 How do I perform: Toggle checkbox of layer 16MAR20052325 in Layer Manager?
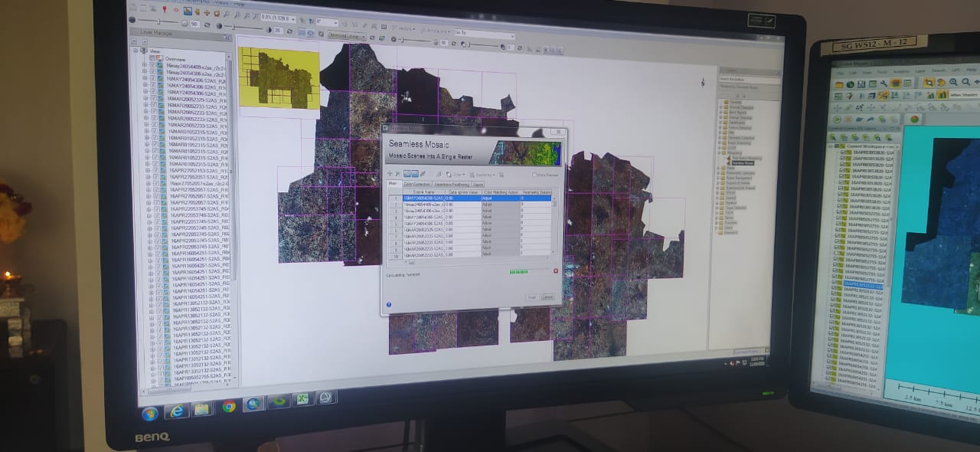click(x=154, y=99)
